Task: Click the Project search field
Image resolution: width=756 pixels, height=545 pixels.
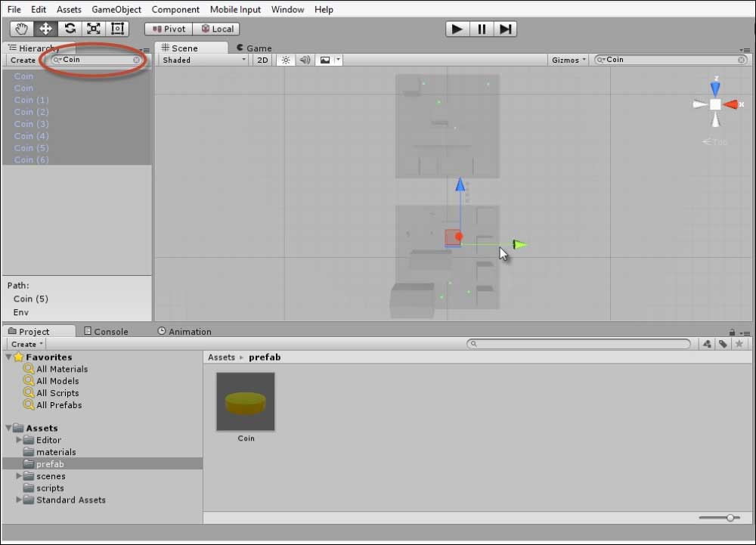Action: pyautogui.click(x=578, y=344)
